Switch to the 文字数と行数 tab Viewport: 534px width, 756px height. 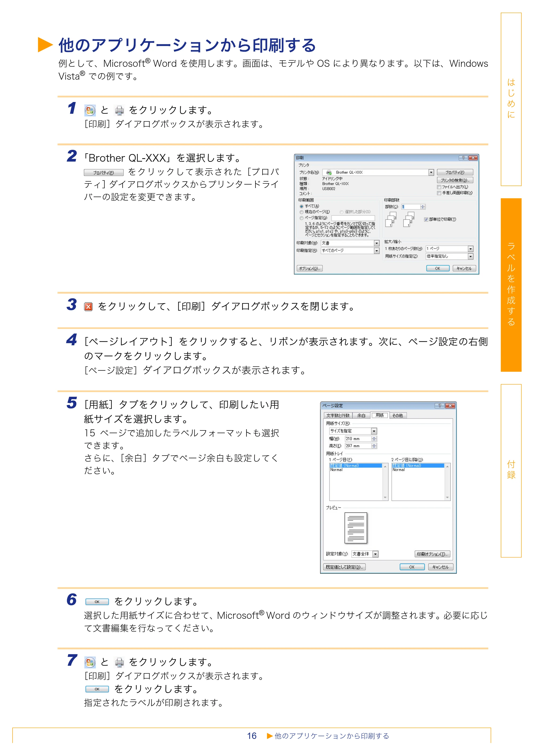[x=338, y=416]
